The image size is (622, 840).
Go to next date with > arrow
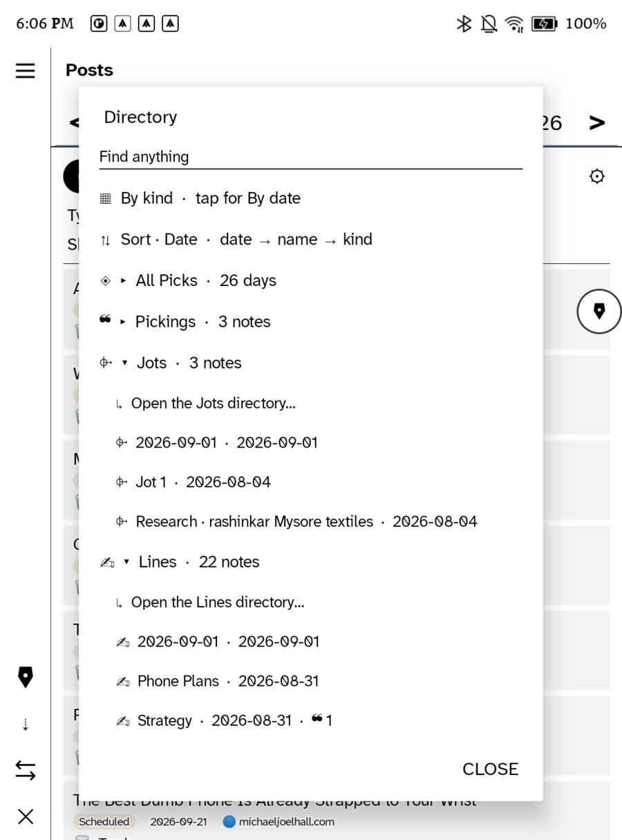(x=597, y=123)
